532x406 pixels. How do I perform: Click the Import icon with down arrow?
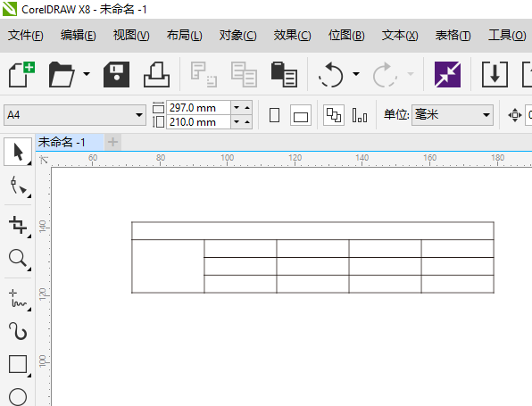tap(495, 74)
